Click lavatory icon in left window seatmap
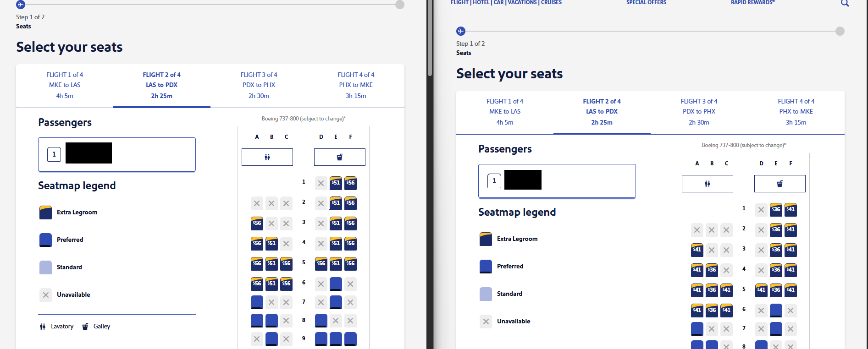 (267, 157)
